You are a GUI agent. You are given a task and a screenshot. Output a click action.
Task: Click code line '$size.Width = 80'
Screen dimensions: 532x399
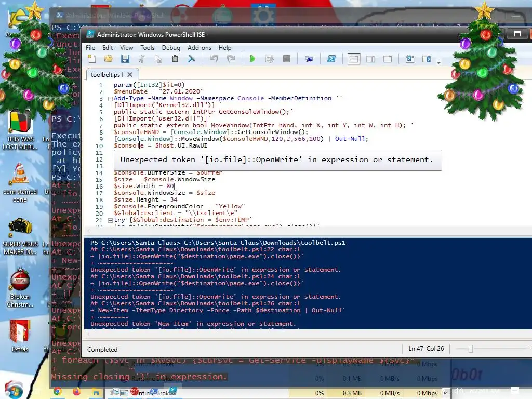(144, 186)
